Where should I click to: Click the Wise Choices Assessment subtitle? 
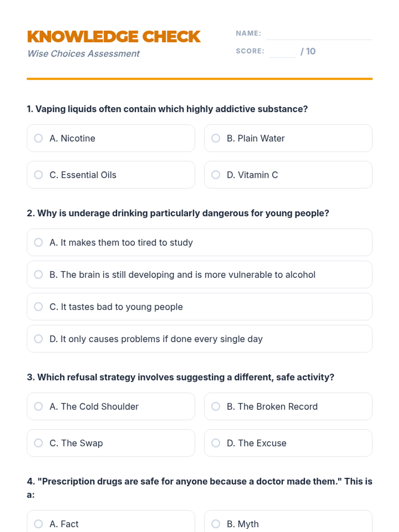(83, 54)
